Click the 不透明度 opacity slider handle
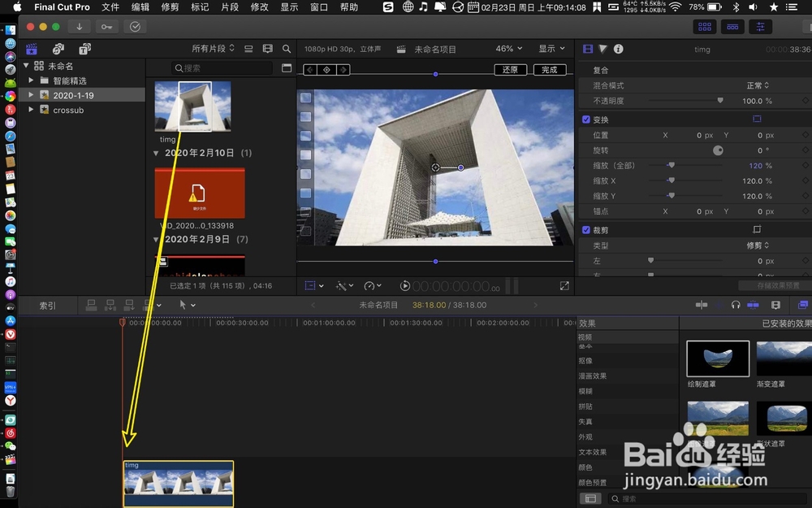Screen dimensions: 812x508 [x=721, y=101]
